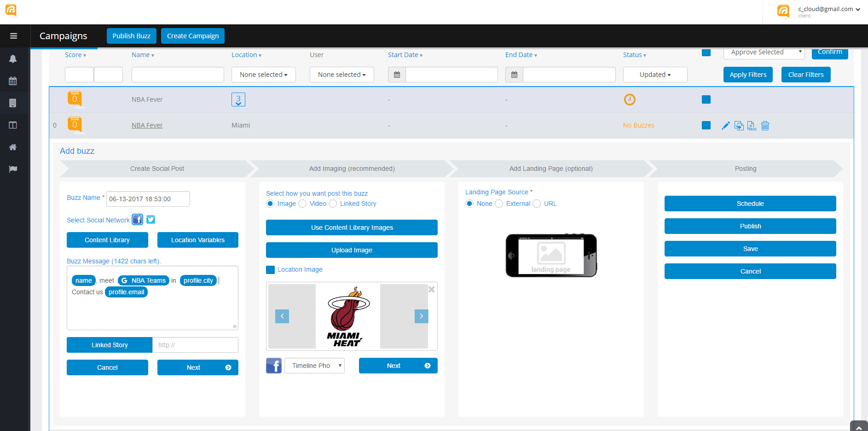The height and width of the screenshot is (431, 868).
Task: Delete the NBA Fever Miami campaign
Action: coord(765,125)
